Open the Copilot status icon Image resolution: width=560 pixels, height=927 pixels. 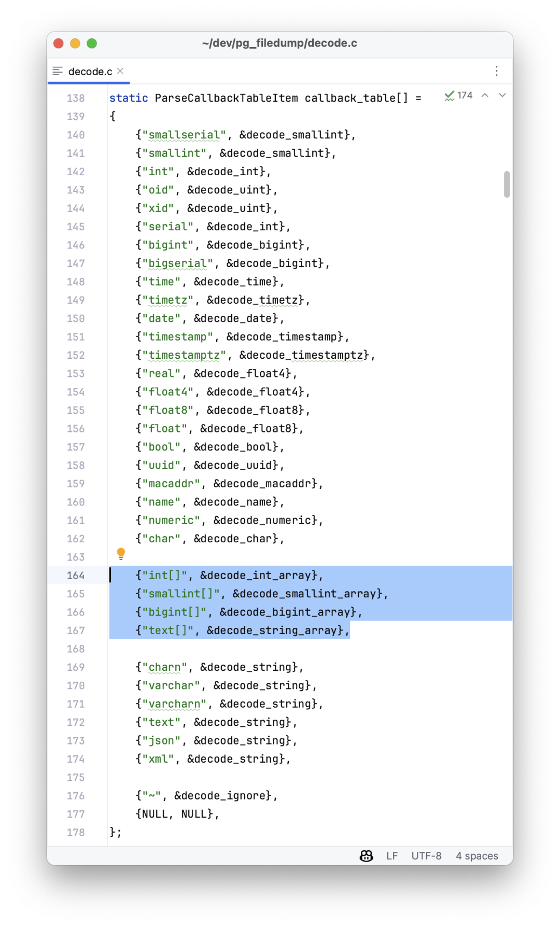click(x=367, y=856)
